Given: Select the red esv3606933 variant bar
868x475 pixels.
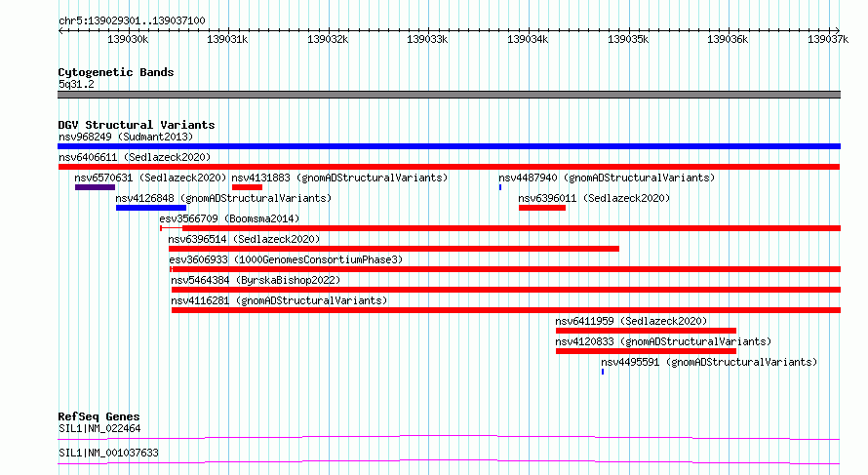Looking at the screenshot, I should pos(505,269).
